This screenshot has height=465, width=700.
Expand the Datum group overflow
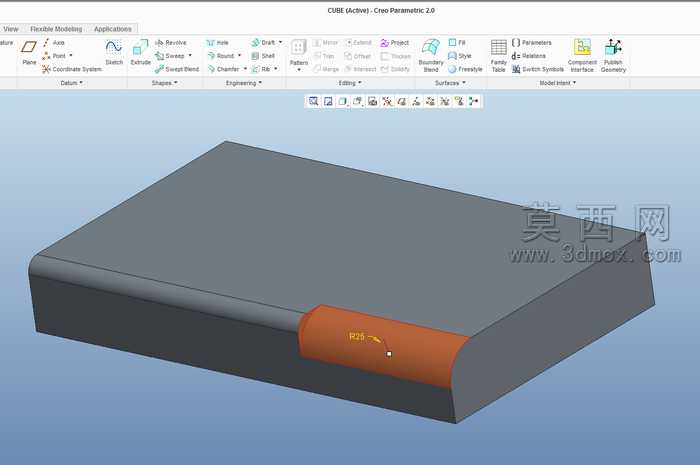point(71,83)
